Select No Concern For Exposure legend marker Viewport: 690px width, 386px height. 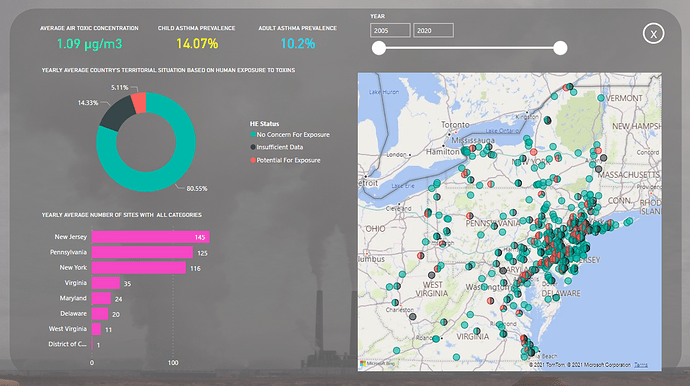[253, 135]
